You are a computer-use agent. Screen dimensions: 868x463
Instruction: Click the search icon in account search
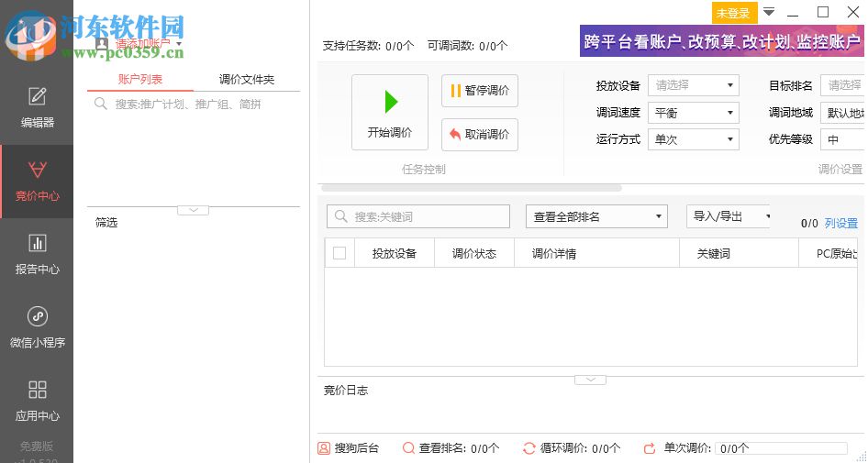[100, 104]
